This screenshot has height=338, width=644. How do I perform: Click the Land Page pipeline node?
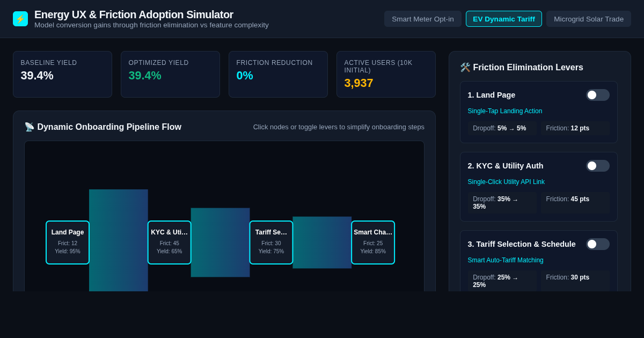click(68, 243)
